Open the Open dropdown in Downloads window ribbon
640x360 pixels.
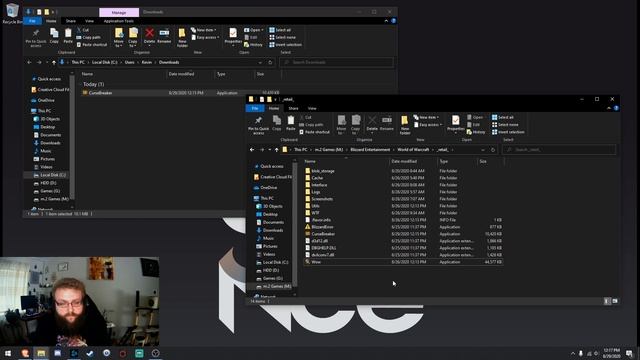pyautogui.click(x=253, y=30)
